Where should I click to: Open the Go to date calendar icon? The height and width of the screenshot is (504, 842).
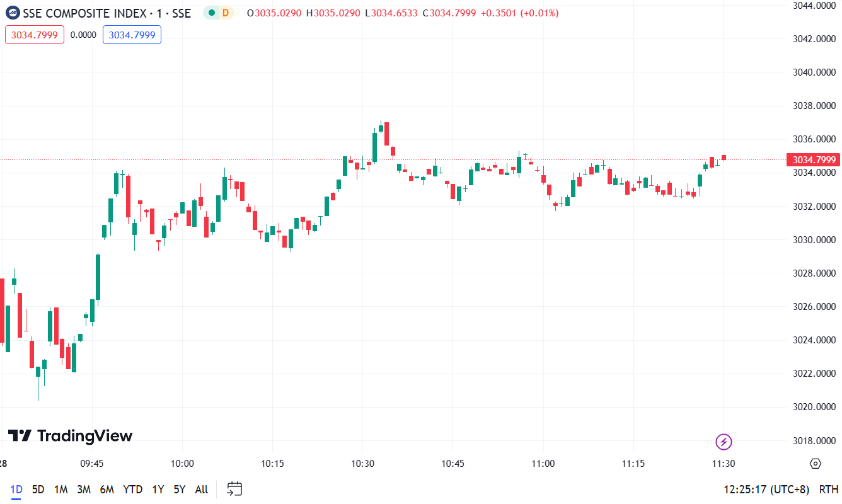[x=234, y=489]
